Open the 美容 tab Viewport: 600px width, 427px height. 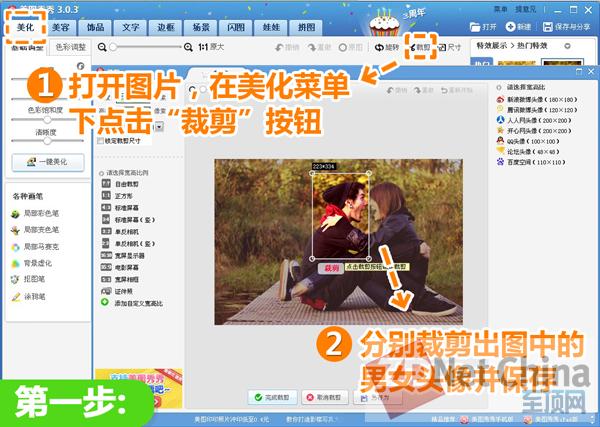click(60, 28)
